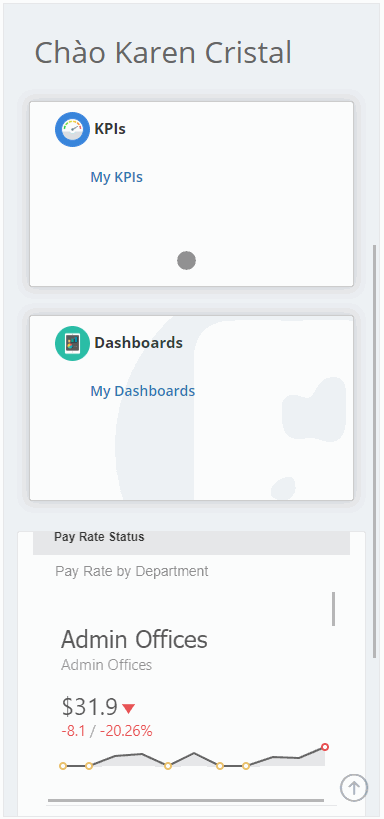Open the My KPIs link
384x819 pixels.
pyautogui.click(x=117, y=177)
